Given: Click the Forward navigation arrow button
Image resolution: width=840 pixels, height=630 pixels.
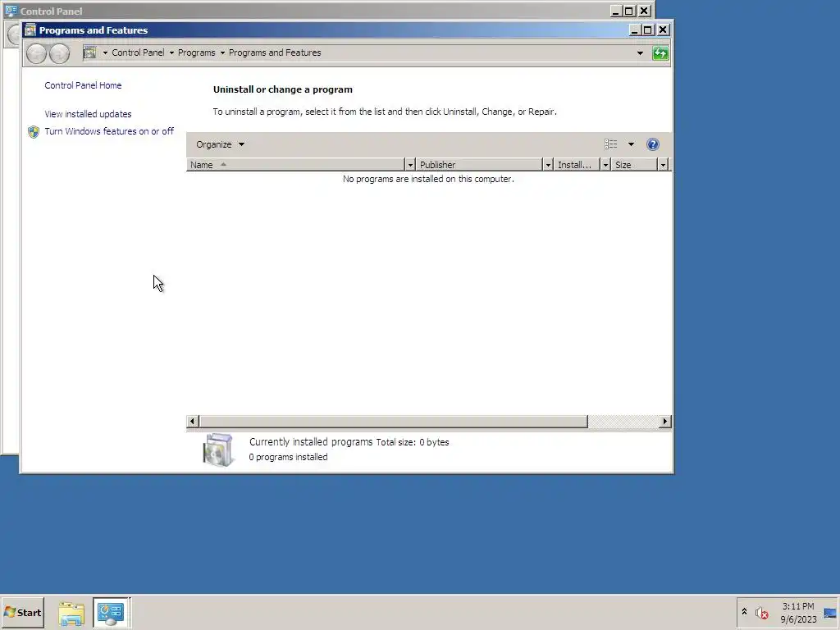Looking at the screenshot, I should 59,53.
